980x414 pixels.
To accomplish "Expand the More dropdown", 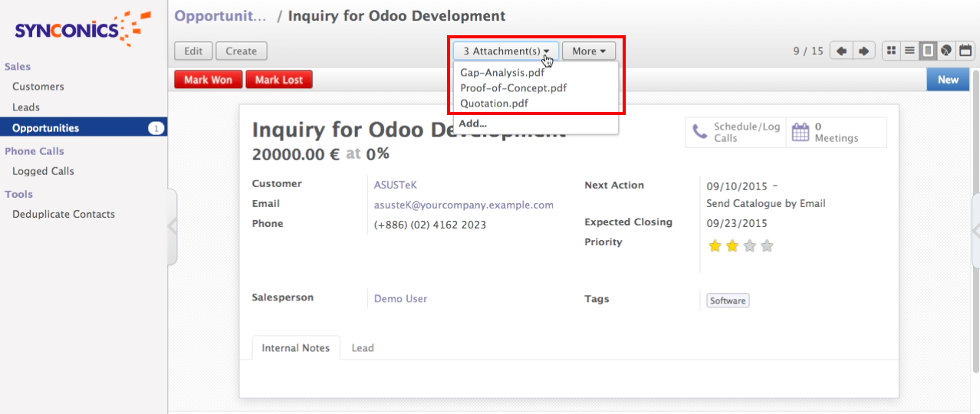I will (588, 51).
